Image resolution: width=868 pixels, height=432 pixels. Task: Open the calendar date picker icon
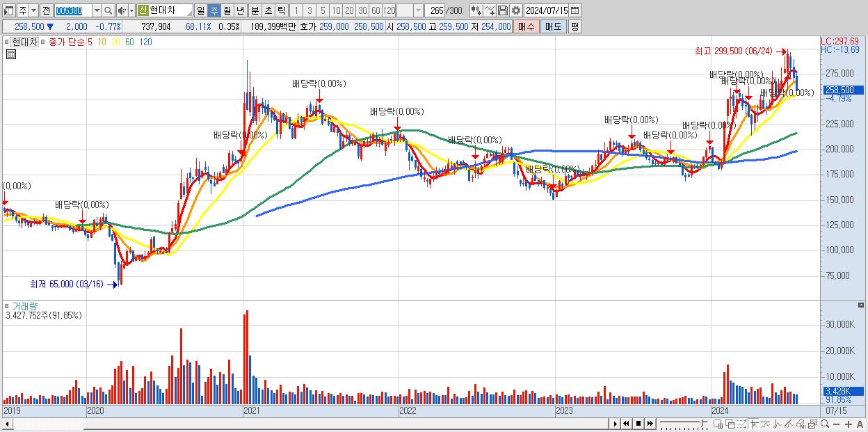pos(574,10)
